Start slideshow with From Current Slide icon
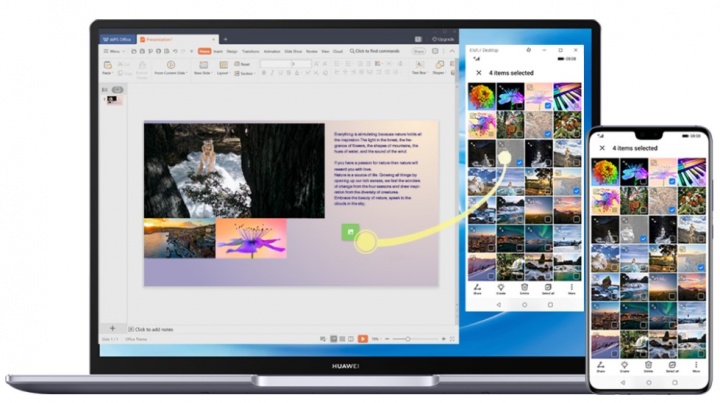Image resolution: width=720 pixels, height=403 pixels. pos(171,65)
